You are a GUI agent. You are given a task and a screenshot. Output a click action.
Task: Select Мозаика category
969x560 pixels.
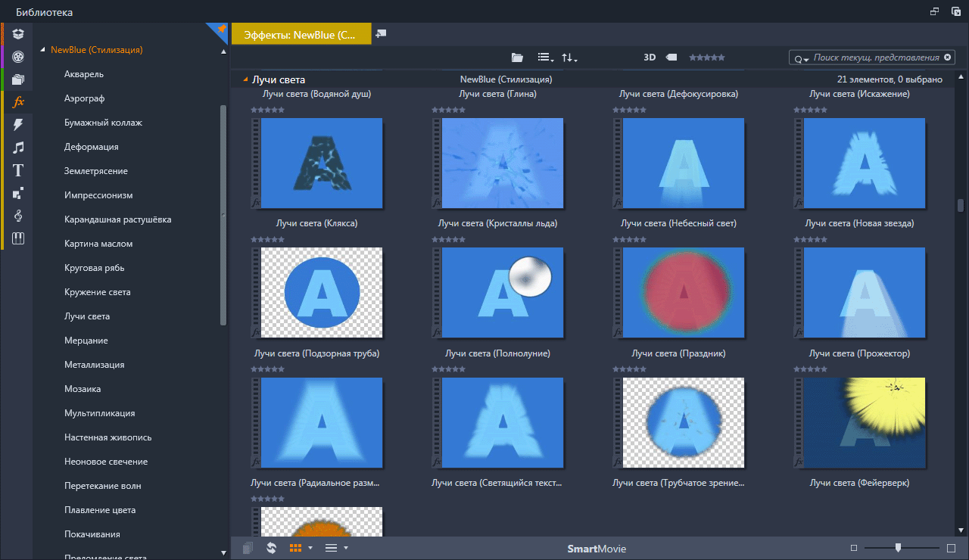point(83,389)
